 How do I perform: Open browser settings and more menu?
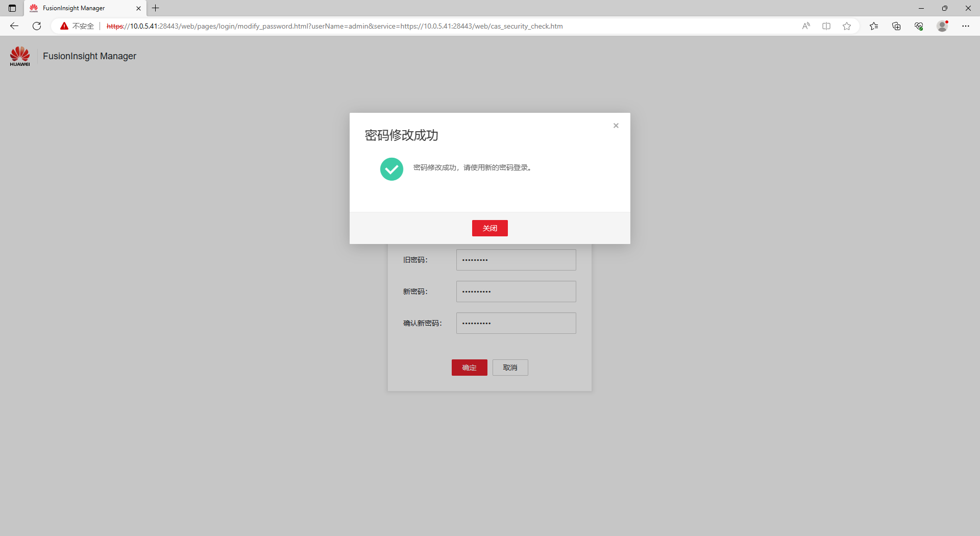click(966, 26)
